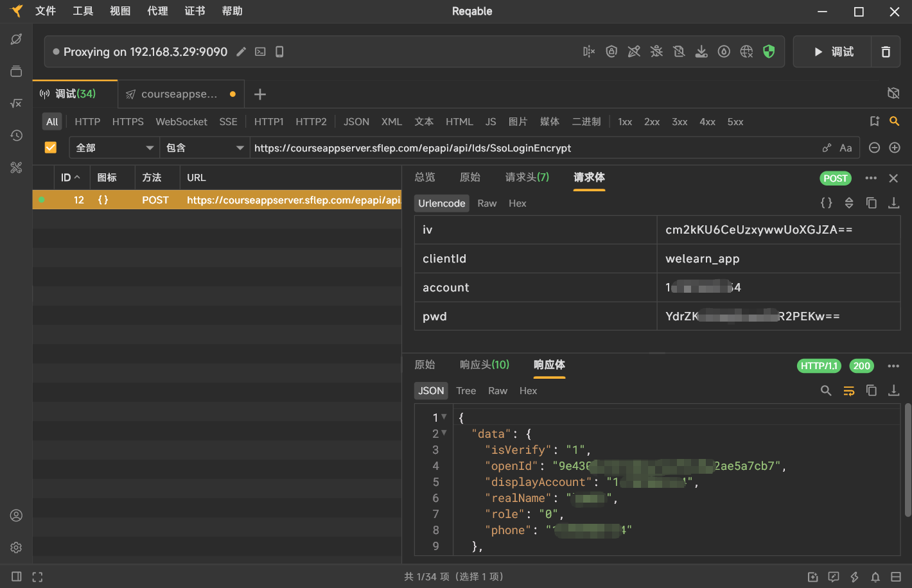The image size is (912, 588).
Task: Select request body Hex view
Action: pos(517,203)
